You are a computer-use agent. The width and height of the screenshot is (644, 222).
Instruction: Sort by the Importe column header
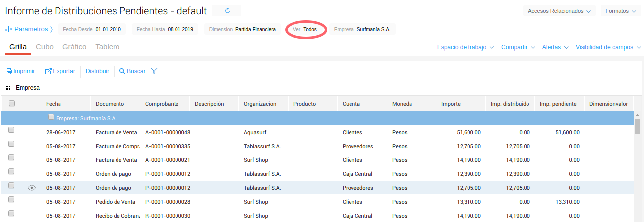tap(451, 104)
